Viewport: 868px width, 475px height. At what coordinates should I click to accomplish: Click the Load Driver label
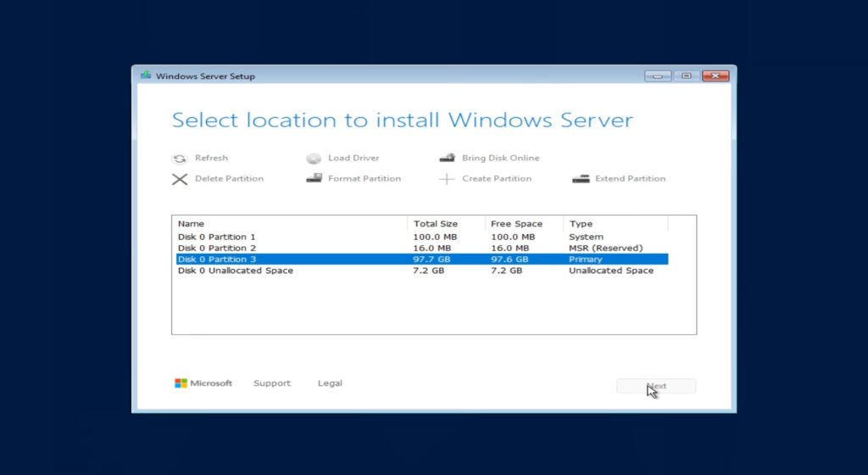pos(353,158)
